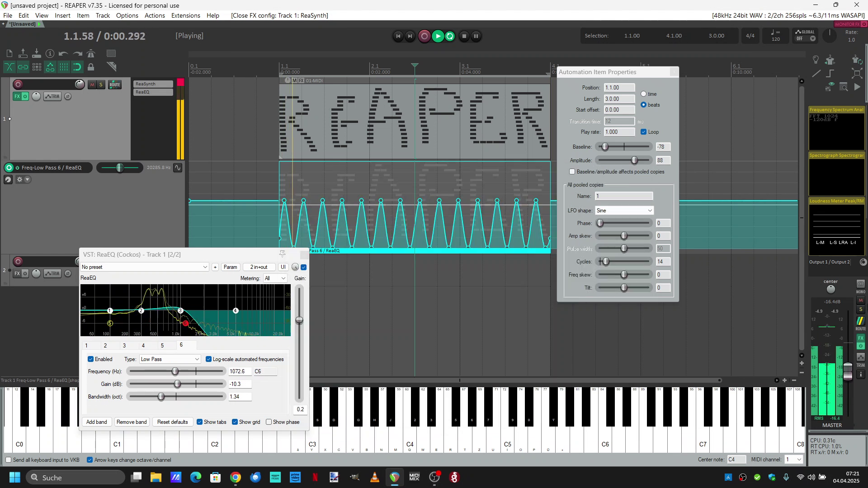Viewport: 868px width, 488px height.
Task: Toggle snap magnet toolbar icon
Action: 77,67
